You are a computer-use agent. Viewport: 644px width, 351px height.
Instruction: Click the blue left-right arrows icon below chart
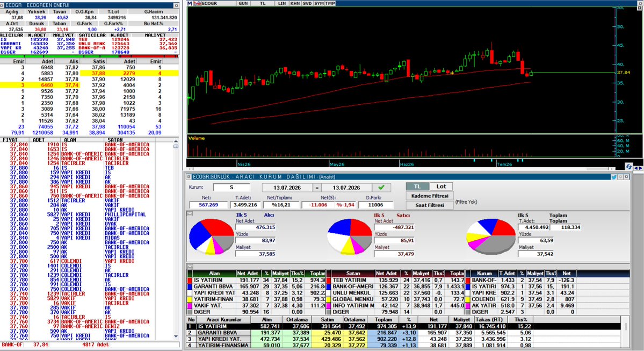(x=638, y=168)
